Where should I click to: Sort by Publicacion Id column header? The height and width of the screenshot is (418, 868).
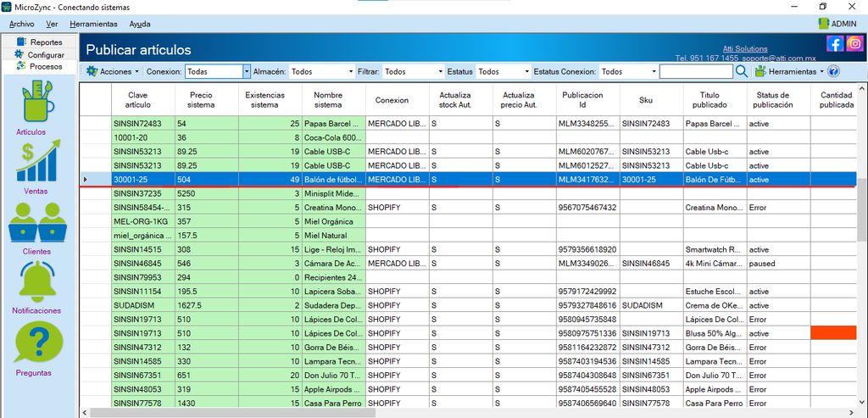588,100
